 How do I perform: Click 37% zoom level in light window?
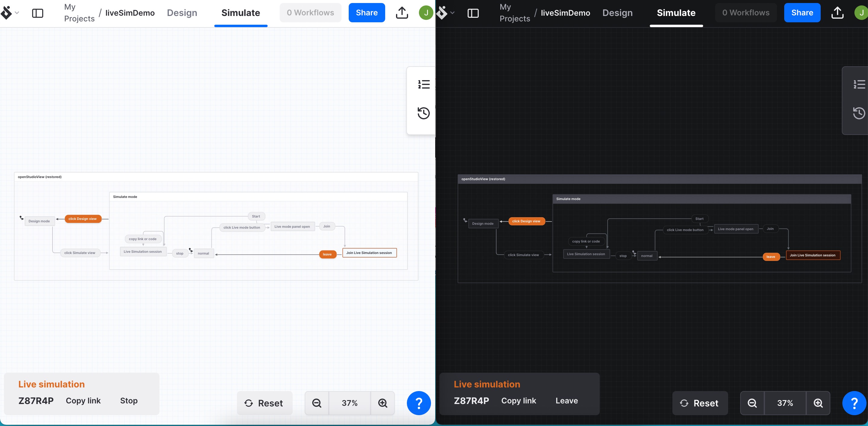click(x=349, y=403)
